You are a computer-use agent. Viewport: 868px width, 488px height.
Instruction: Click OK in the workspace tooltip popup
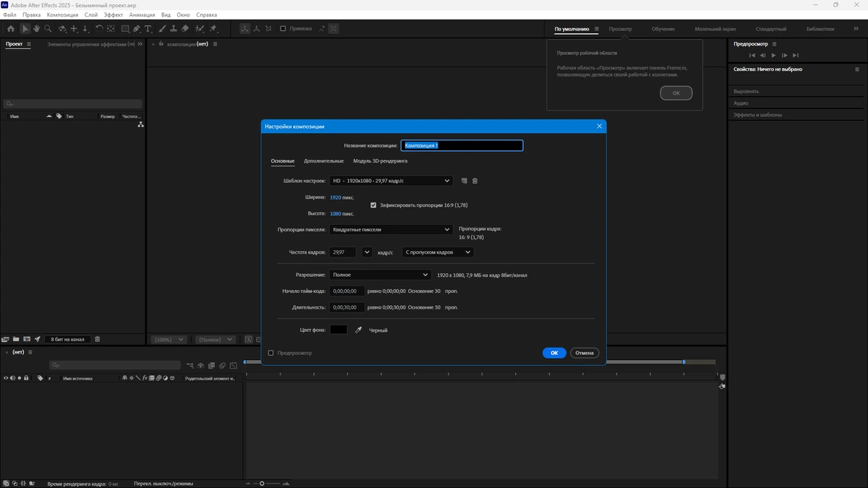676,93
